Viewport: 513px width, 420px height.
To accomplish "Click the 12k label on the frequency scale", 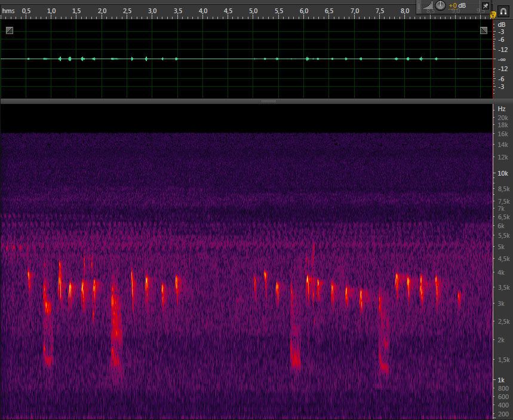I will (x=503, y=157).
